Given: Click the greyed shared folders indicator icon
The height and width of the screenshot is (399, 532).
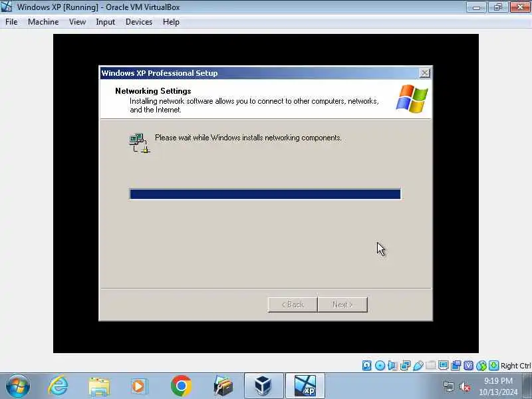Looking at the screenshot, I should 430,365.
